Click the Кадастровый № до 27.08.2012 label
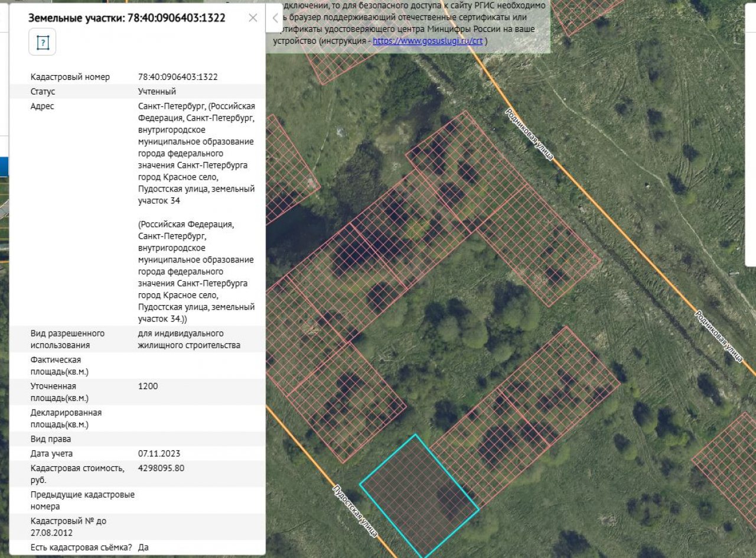 [69, 527]
